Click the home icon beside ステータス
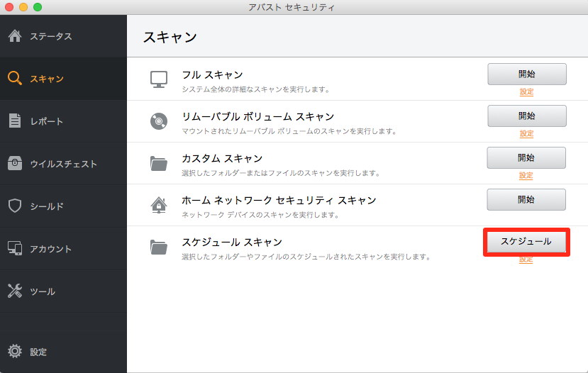This screenshot has width=588, height=373. click(15, 36)
